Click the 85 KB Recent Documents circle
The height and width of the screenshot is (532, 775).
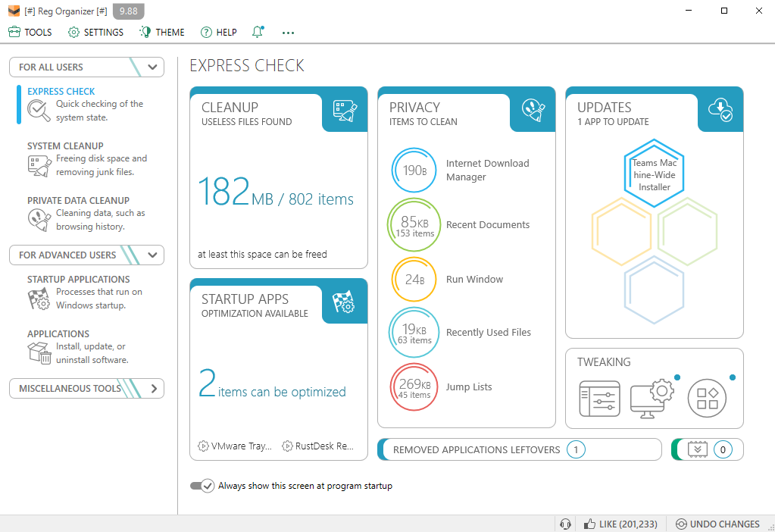click(x=414, y=225)
